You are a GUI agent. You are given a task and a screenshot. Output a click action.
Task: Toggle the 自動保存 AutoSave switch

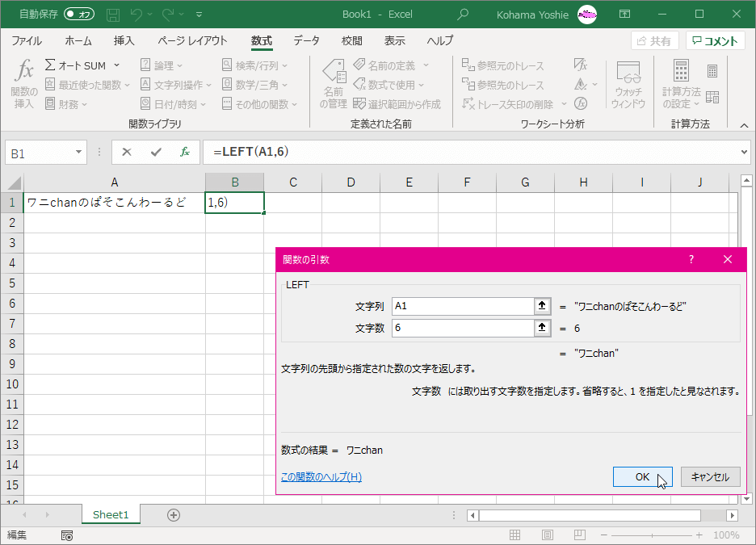coord(78,15)
